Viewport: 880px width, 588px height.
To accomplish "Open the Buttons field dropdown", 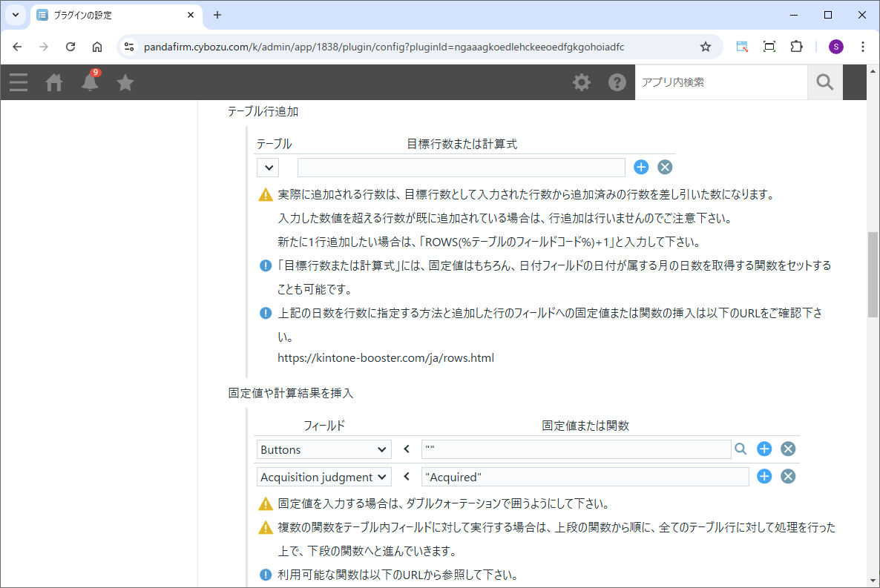I will point(324,449).
